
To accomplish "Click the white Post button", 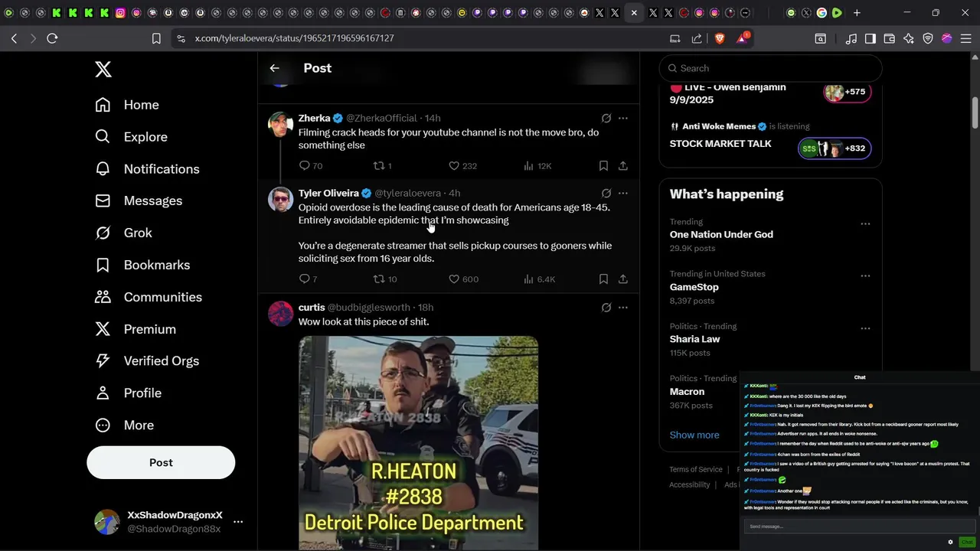I will [161, 462].
